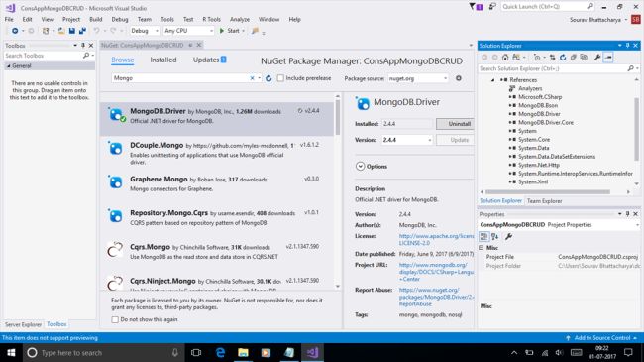The width and height of the screenshot is (644, 362).
Task: Open the Tools menu
Action: point(167,19)
